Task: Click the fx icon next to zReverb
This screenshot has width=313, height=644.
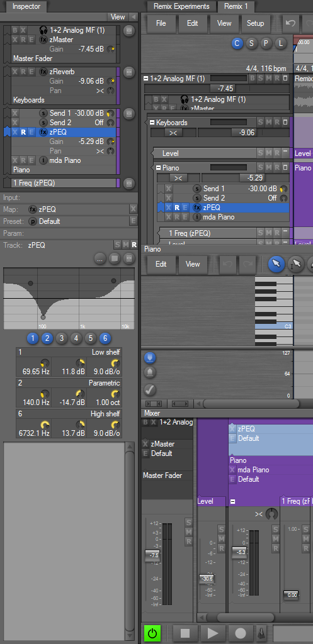Action: click(x=43, y=72)
